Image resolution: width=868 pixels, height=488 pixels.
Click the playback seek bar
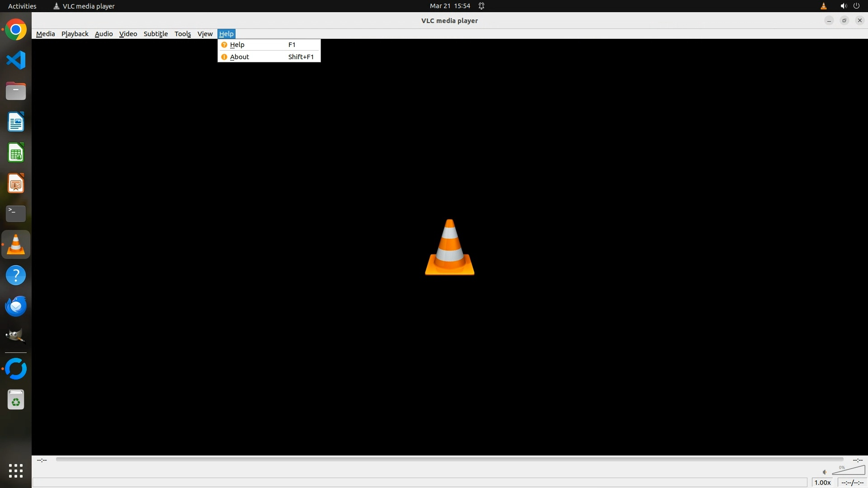pos(449,460)
